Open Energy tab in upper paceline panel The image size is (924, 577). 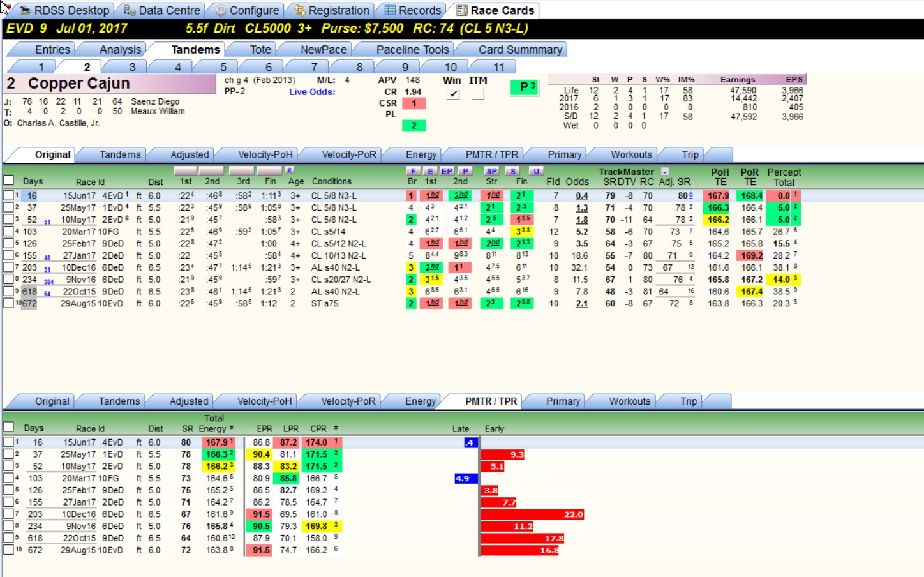(421, 154)
